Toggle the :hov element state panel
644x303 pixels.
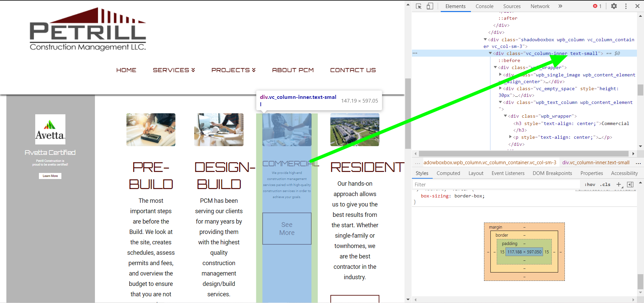click(590, 185)
